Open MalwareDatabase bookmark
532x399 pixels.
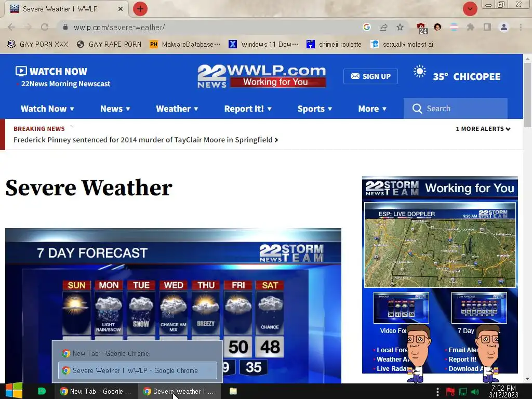point(185,44)
